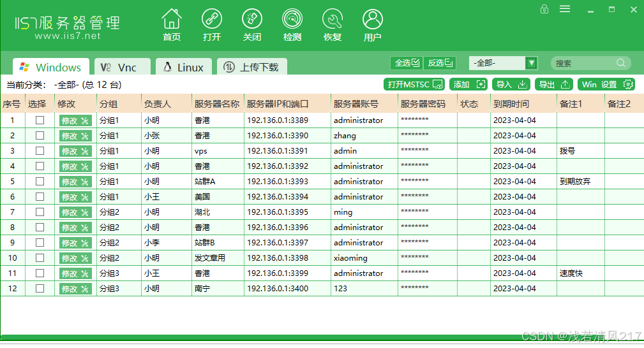Screen dimensions: 644x348
Task: Click the 恢复 restore icon
Action: [x=333, y=25]
